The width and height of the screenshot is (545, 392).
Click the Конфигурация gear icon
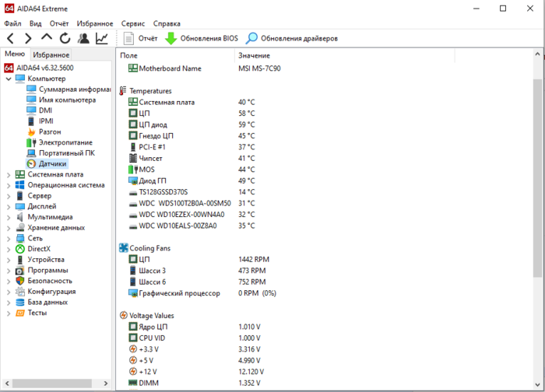coord(20,292)
